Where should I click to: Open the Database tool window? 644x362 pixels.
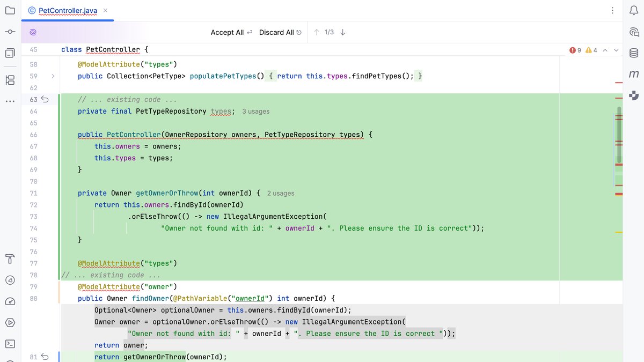[634, 53]
